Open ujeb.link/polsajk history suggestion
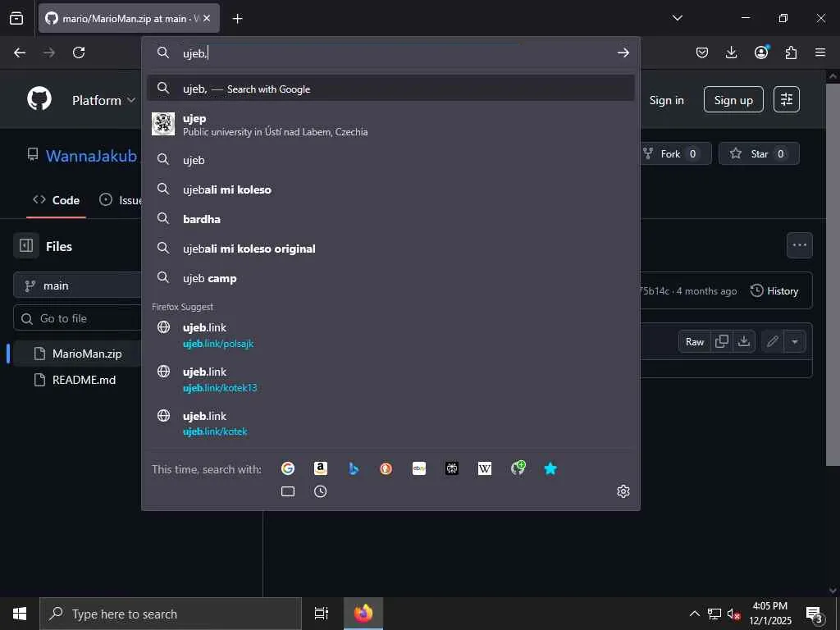Image resolution: width=840 pixels, height=630 pixels. pyautogui.click(x=390, y=335)
